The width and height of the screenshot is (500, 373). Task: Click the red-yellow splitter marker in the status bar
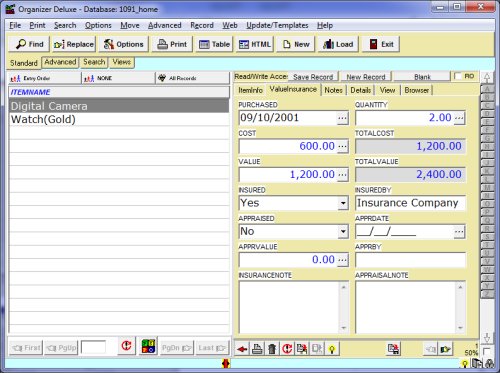[226, 363]
